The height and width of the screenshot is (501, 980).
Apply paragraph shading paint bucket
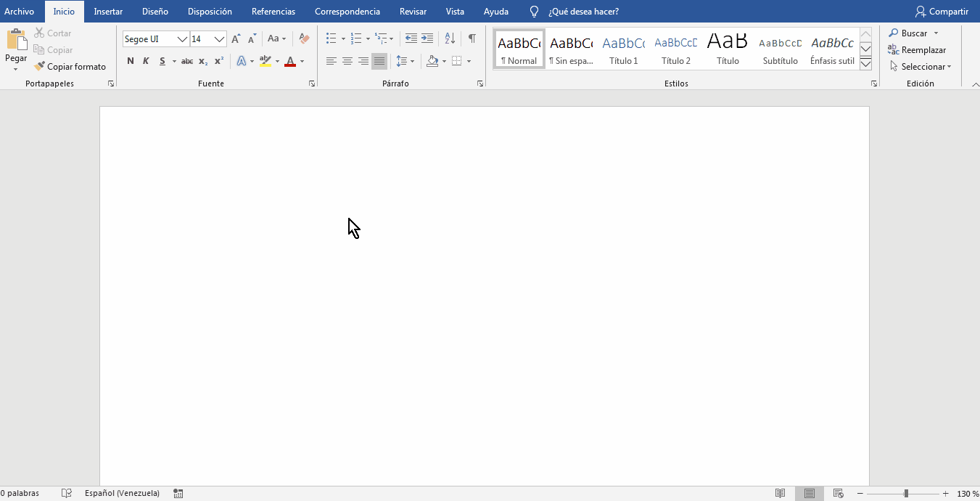click(x=432, y=62)
